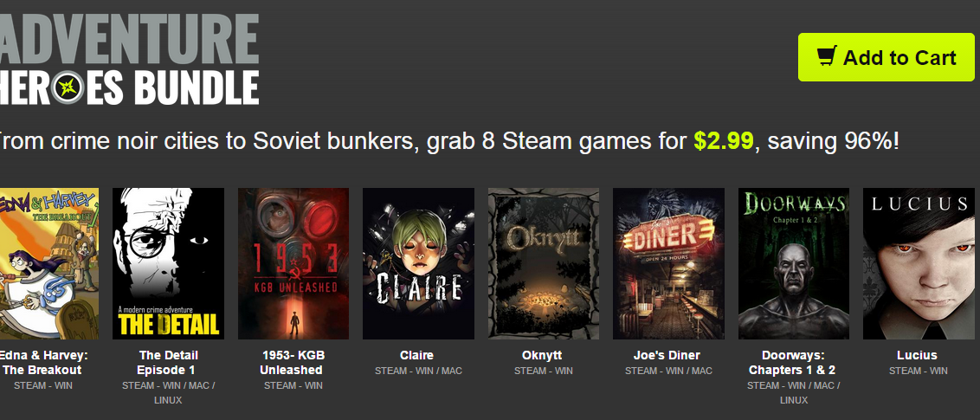Select the Doorways Chapter 1 & 2 cover

(x=793, y=264)
